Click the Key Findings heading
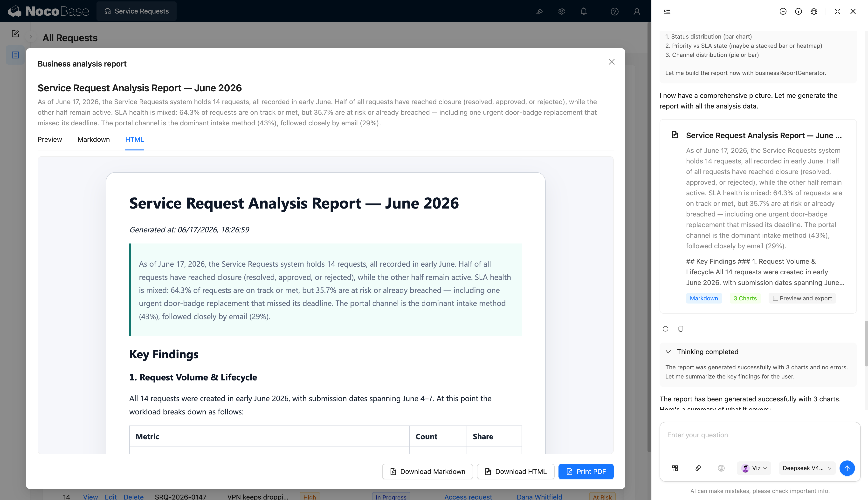 (164, 354)
